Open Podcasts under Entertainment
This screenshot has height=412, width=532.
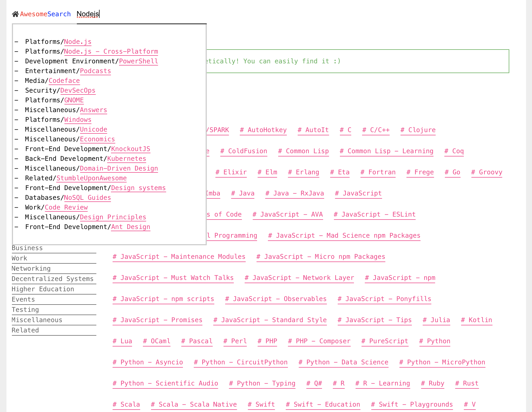[x=95, y=71]
